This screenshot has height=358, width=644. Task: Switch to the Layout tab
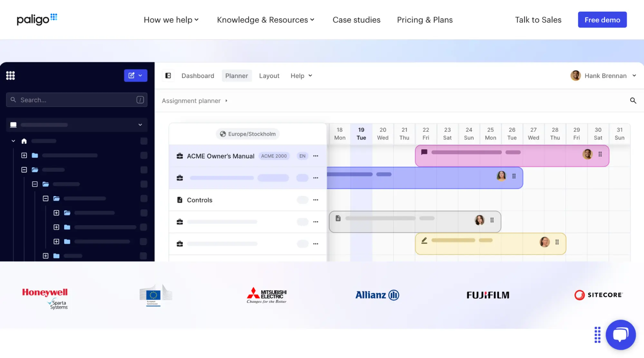pos(269,76)
